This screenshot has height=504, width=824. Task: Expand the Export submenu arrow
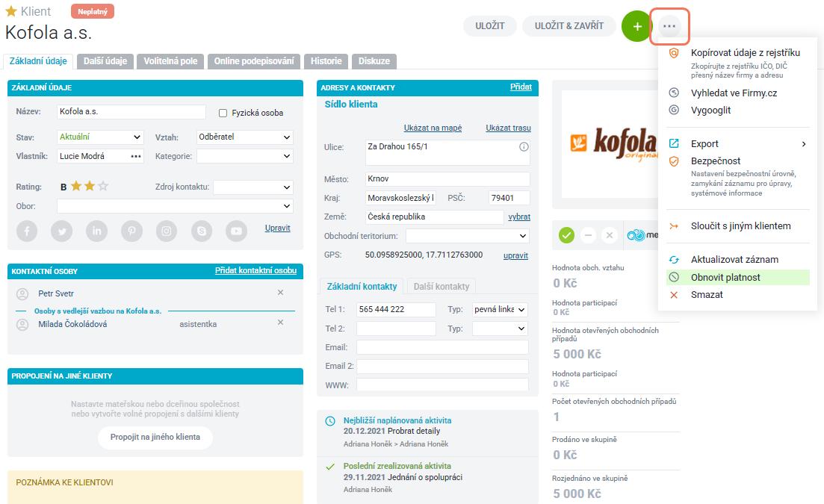804,144
